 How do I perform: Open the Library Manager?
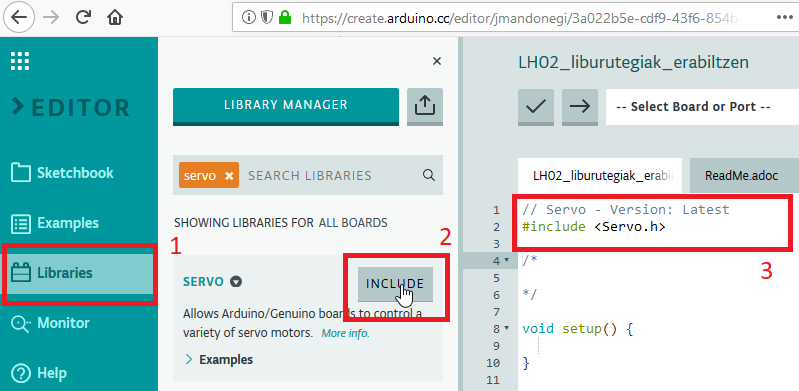[x=286, y=106]
